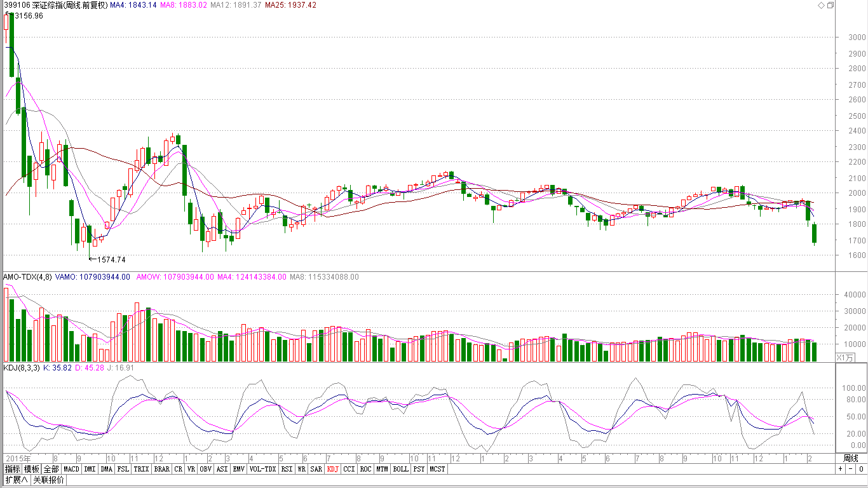Image resolution: width=868 pixels, height=488 pixels.
Task: Select the MACD indicator tab
Action: point(72,469)
